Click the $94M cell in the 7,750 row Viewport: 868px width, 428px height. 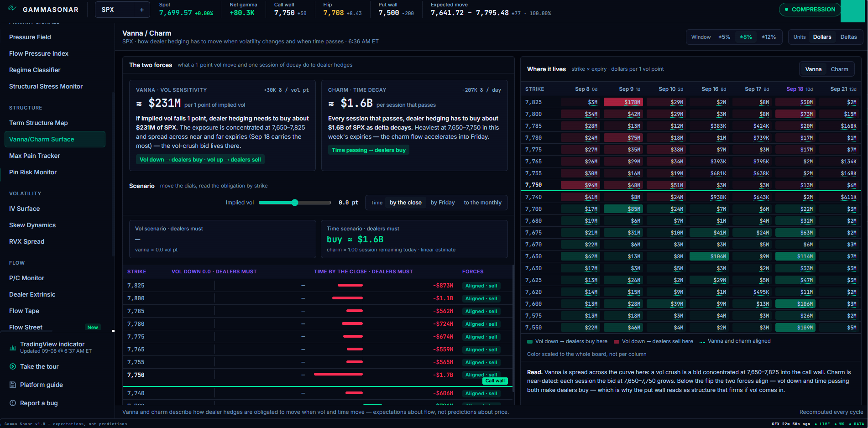click(580, 185)
